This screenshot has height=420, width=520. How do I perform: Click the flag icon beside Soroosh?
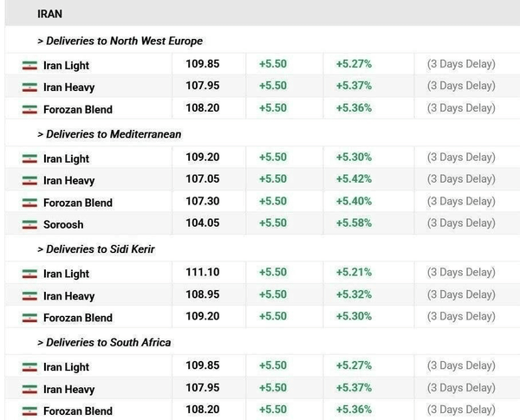29,224
